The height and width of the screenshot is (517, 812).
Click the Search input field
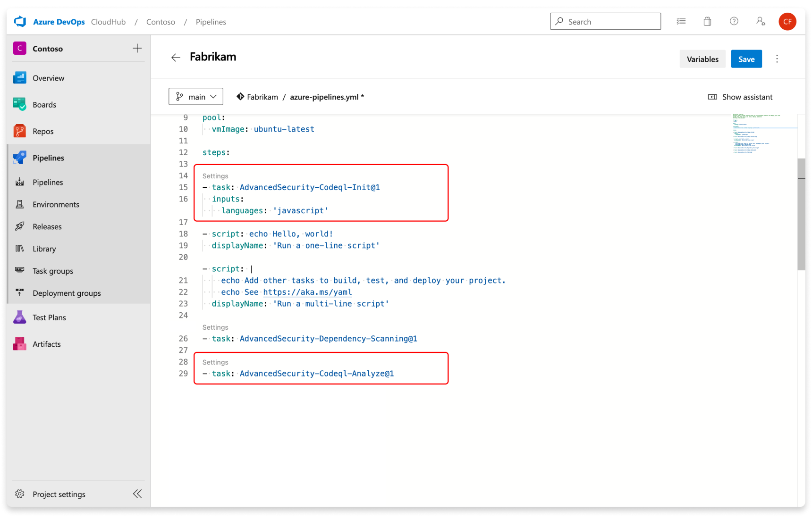(x=605, y=22)
